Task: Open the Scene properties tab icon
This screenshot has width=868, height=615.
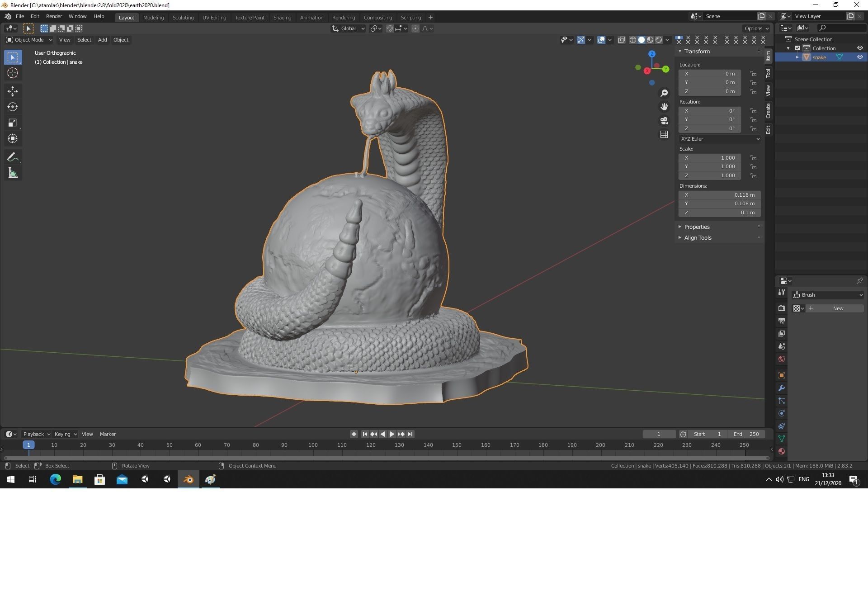Action: (782, 346)
